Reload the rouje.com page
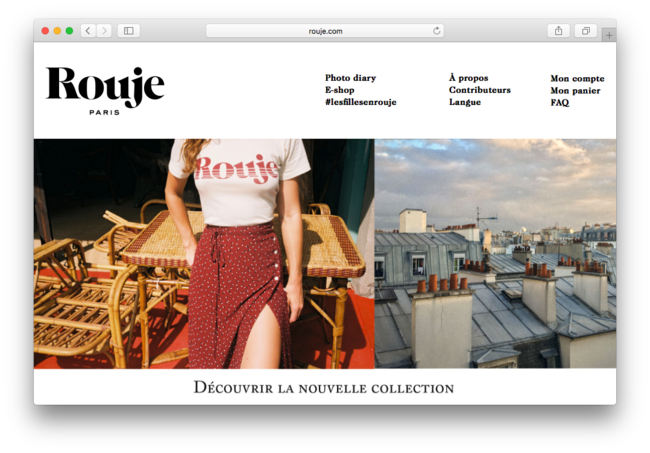The image size is (650, 453). 437,31
